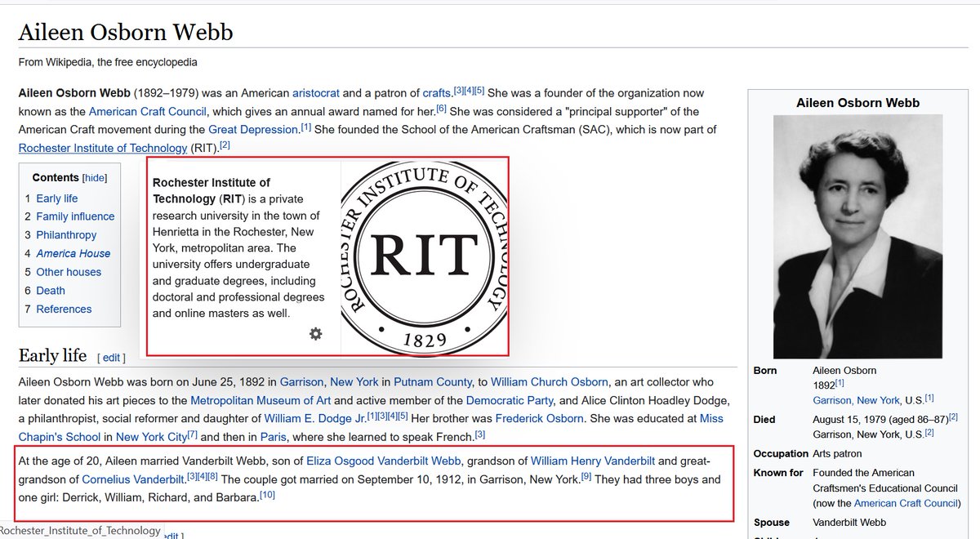Open the Cornelius Vanderbilt link
The height and width of the screenshot is (539, 980).
point(134,480)
